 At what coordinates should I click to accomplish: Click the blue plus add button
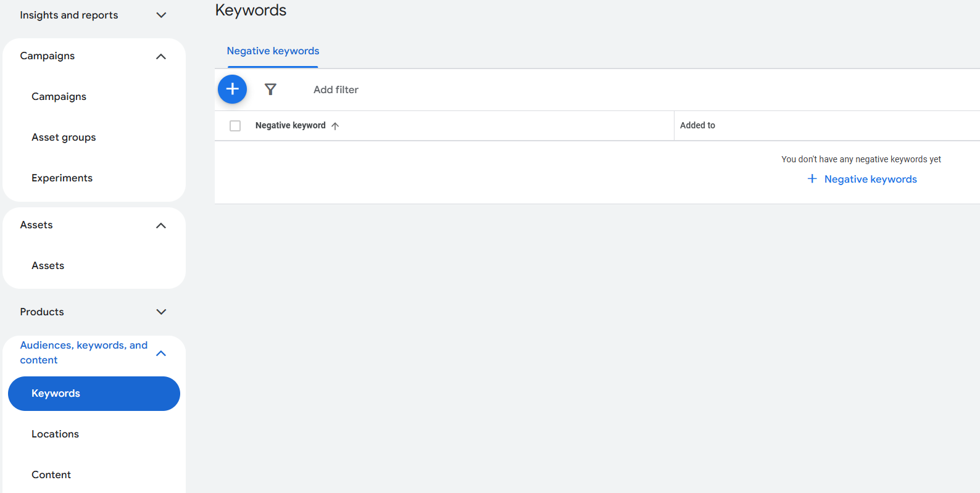click(232, 89)
